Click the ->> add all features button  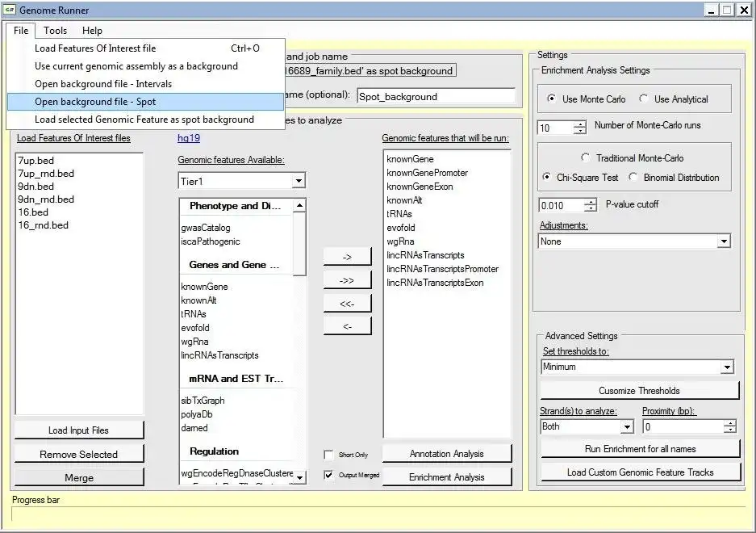(347, 280)
